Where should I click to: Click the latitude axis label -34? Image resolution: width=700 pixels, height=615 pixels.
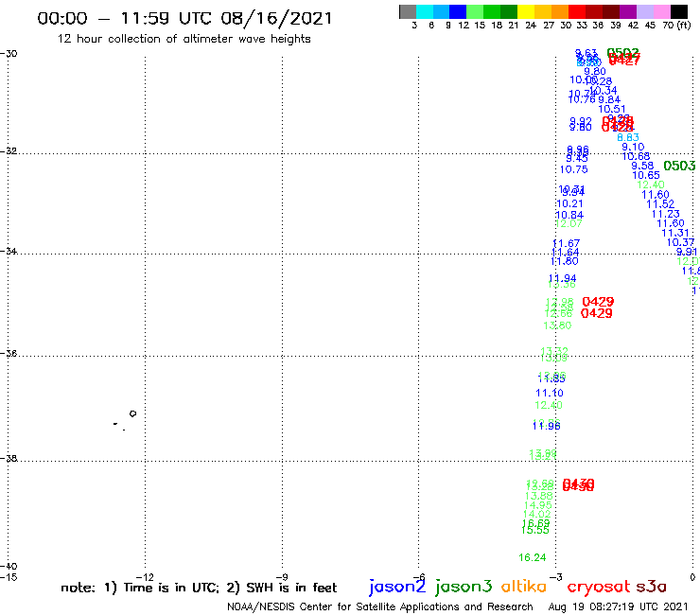[9, 251]
